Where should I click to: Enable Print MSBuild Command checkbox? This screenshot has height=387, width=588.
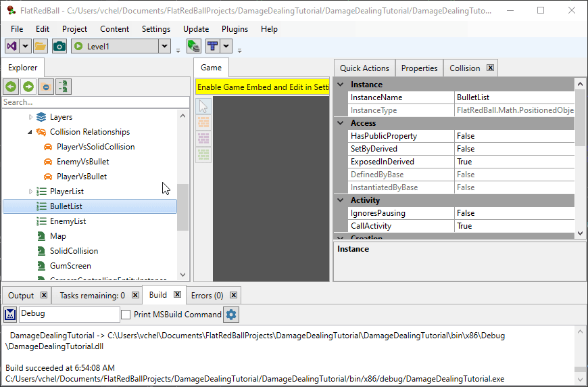pos(126,315)
